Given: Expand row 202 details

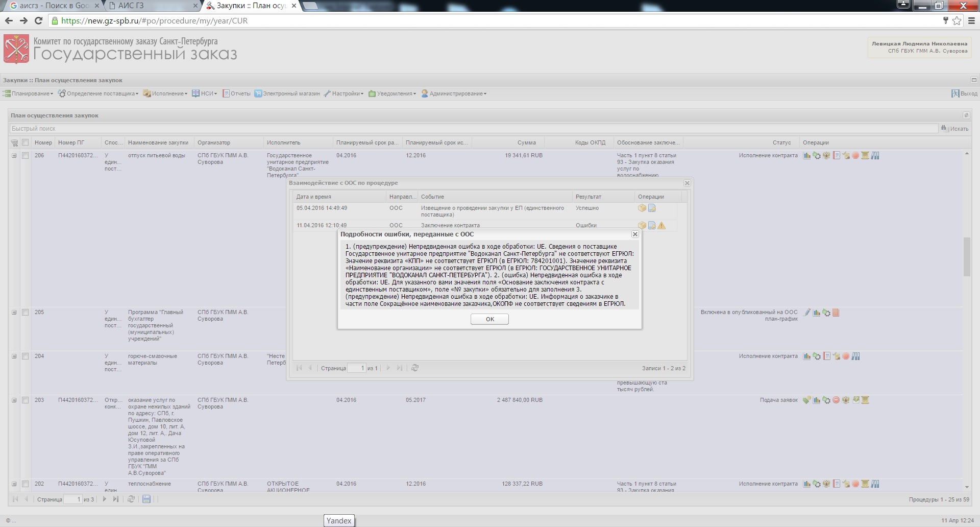Looking at the screenshot, I should pyautogui.click(x=14, y=484).
